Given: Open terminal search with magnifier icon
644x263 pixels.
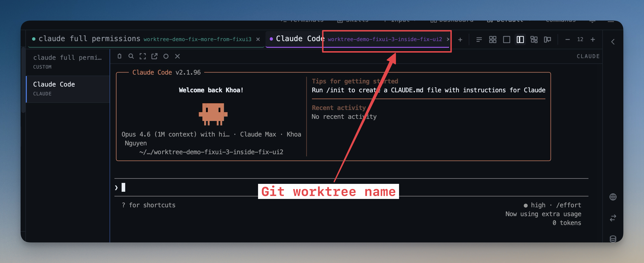Looking at the screenshot, I should 131,56.
